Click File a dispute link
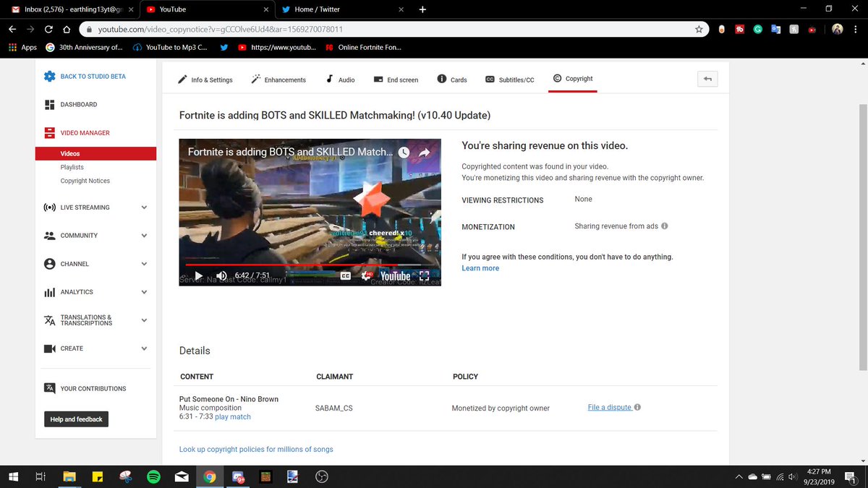Viewport: 868px width, 488px height. pyautogui.click(x=610, y=407)
